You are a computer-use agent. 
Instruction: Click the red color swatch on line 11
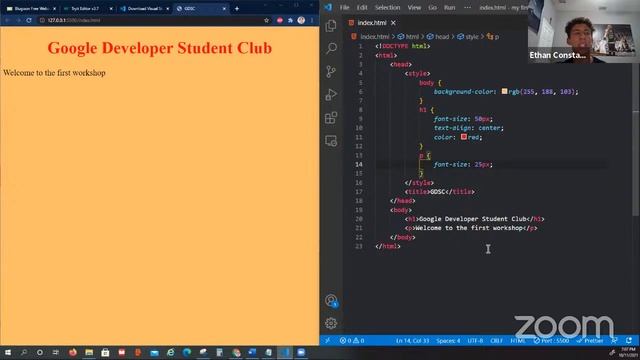(464, 137)
